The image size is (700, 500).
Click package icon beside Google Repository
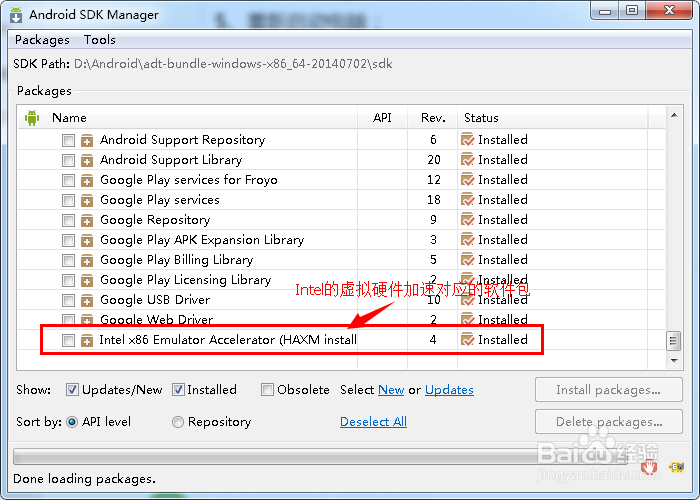(87, 221)
